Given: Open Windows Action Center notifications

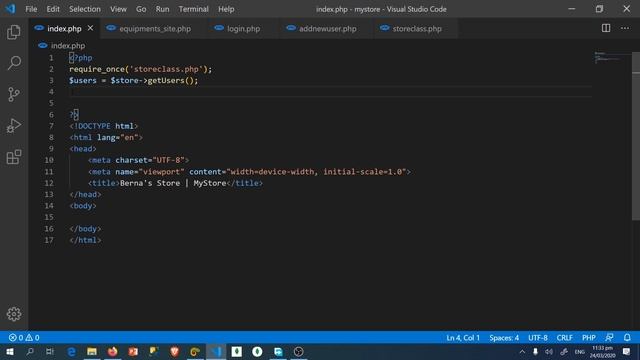Looking at the screenshot, I should click(627, 351).
